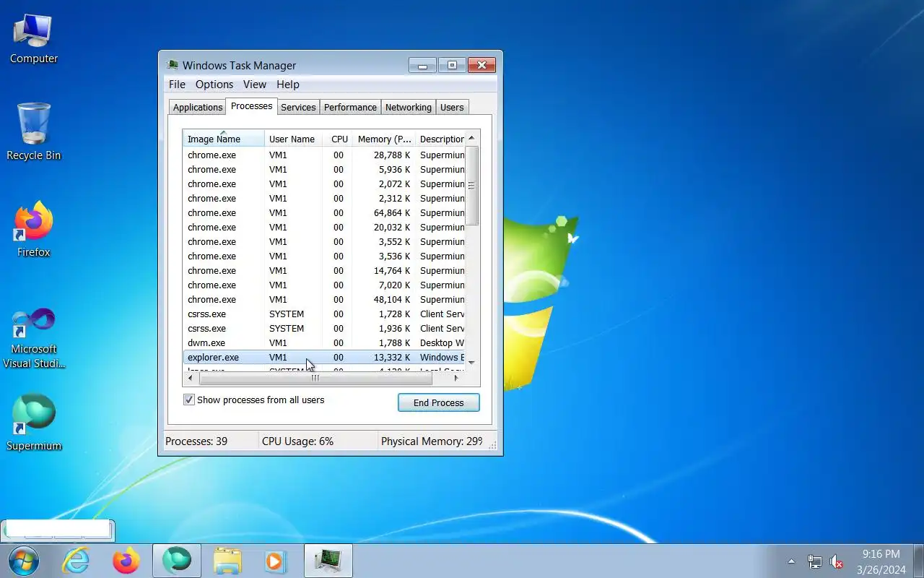The width and height of the screenshot is (924, 578).
Task: Launch Firefox from the desktop shortcut
Action: pyautogui.click(x=33, y=230)
